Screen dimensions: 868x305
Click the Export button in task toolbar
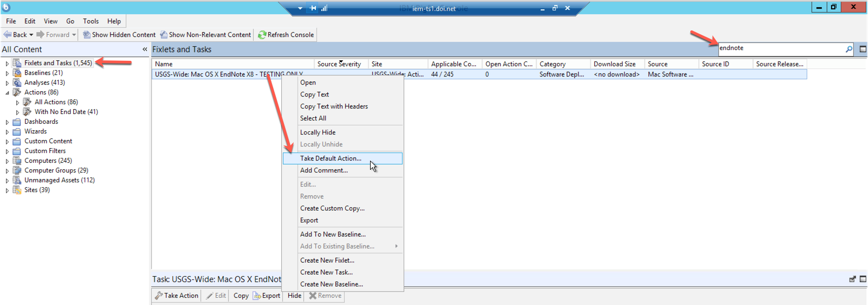point(267,296)
